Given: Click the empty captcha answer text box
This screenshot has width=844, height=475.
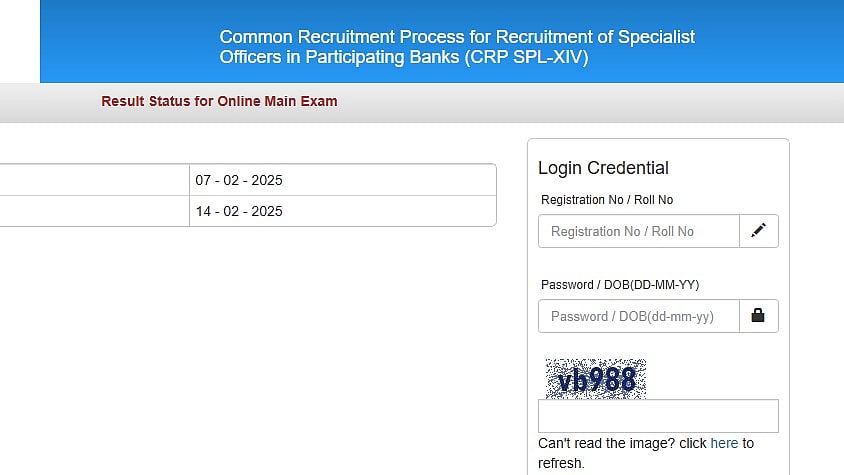Looking at the screenshot, I should (x=658, y=416).
